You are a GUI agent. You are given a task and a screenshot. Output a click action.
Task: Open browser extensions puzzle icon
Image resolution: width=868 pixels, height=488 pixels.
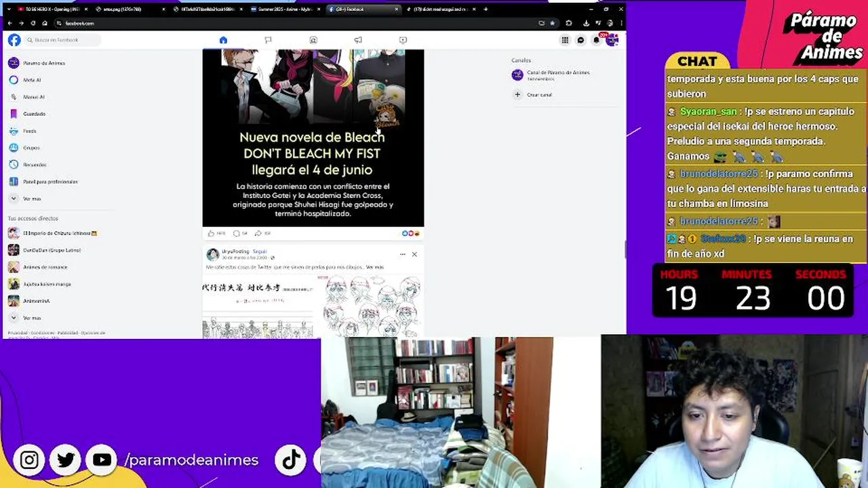pos(568,23)
